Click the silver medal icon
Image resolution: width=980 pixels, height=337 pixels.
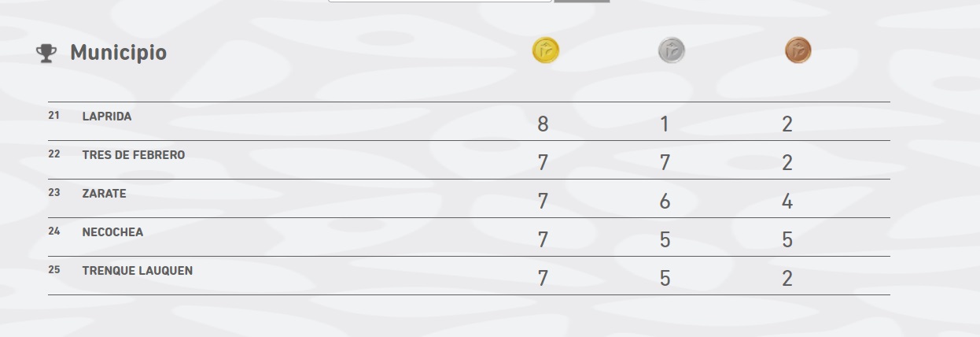point(672,50)
